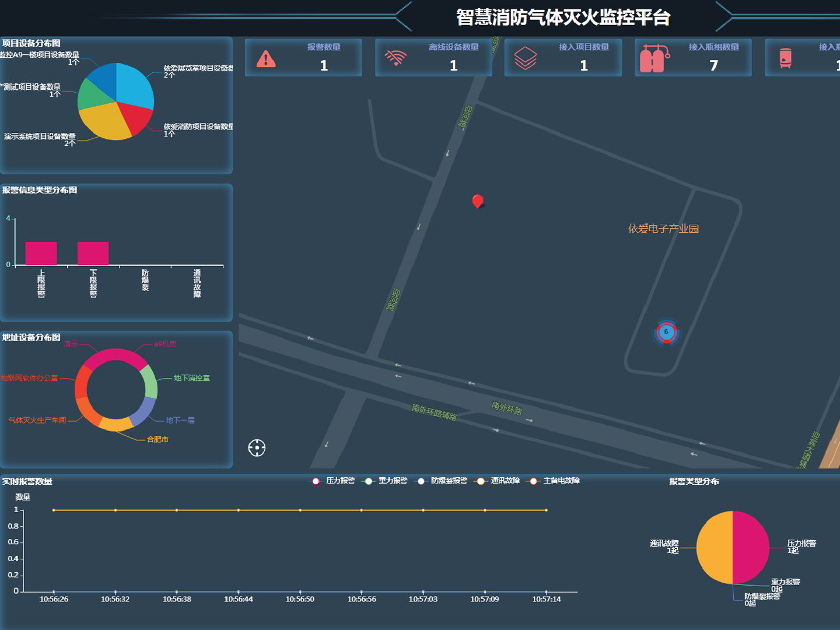Click the 依爱电子产业园 map label

[663, 229]
